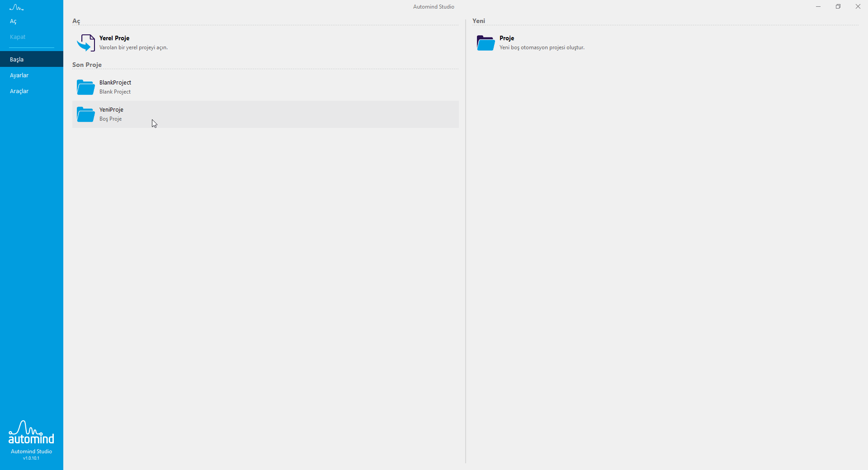Viewport: 868px width, 470px height.
Task: Select the Yerel Proje title text
Action: click(114, 38)
